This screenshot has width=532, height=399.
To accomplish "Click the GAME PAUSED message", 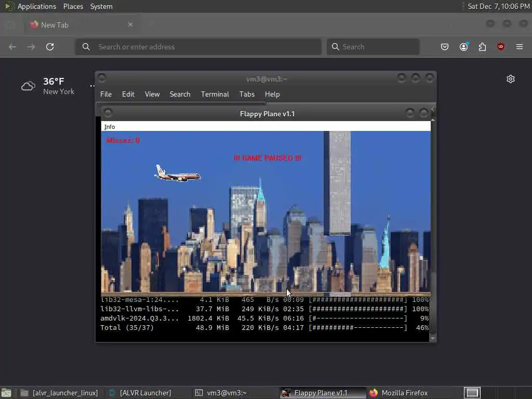I will [268, 158].
